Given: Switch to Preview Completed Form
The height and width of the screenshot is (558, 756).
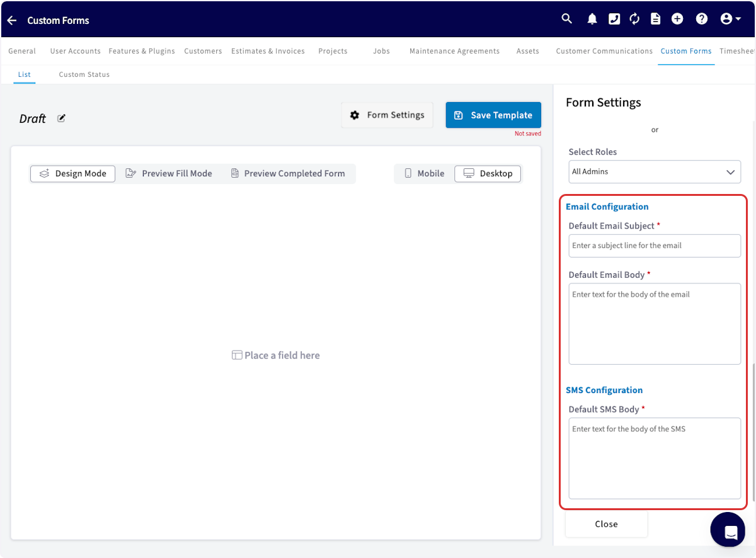Looking at the screenshot, I should coord(288,174).
